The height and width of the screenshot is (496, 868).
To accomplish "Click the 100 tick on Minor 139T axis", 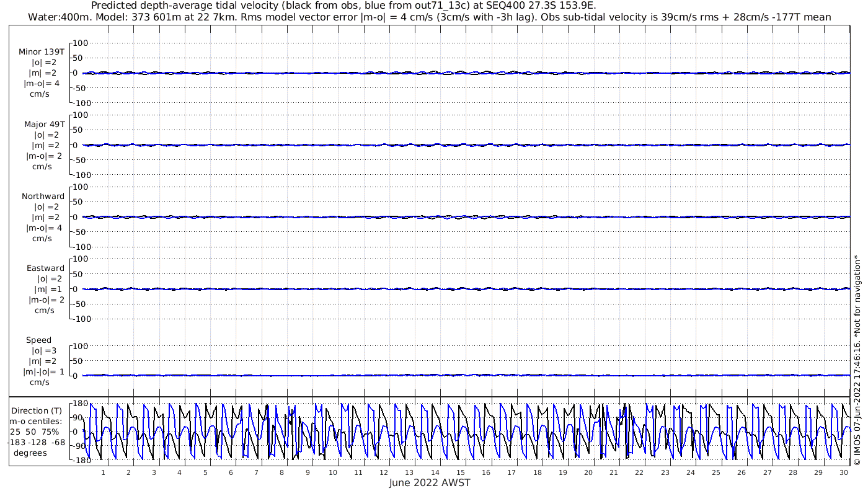I will click(82, 43).
